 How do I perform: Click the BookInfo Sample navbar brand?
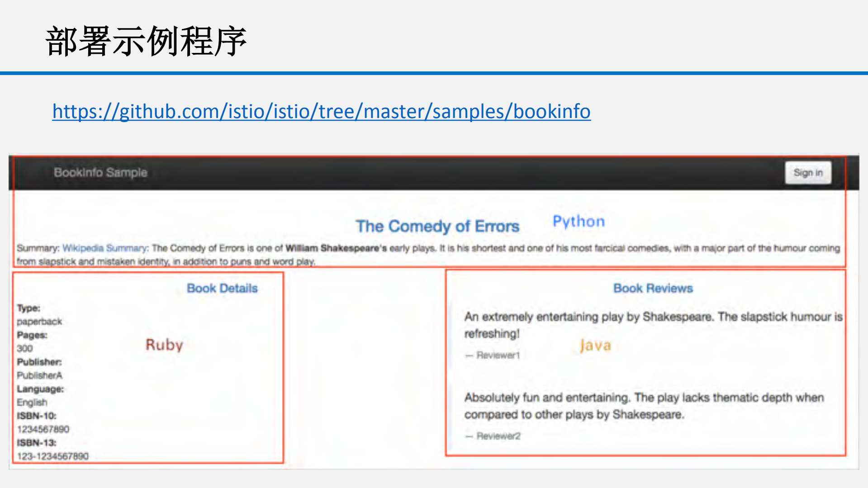tap(100, 172)
